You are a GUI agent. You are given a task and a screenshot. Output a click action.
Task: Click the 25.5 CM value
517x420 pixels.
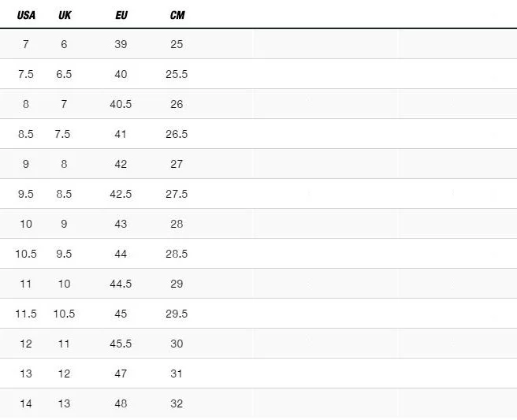[177, 74]
